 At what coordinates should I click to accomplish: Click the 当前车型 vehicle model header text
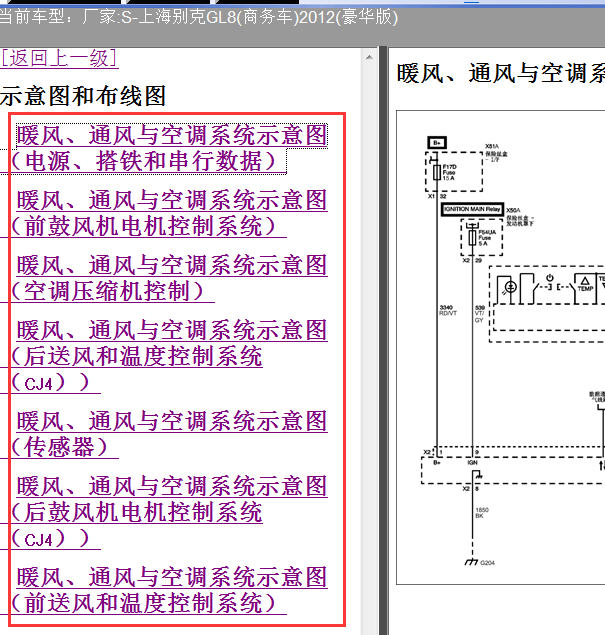[x=198, y=17]
